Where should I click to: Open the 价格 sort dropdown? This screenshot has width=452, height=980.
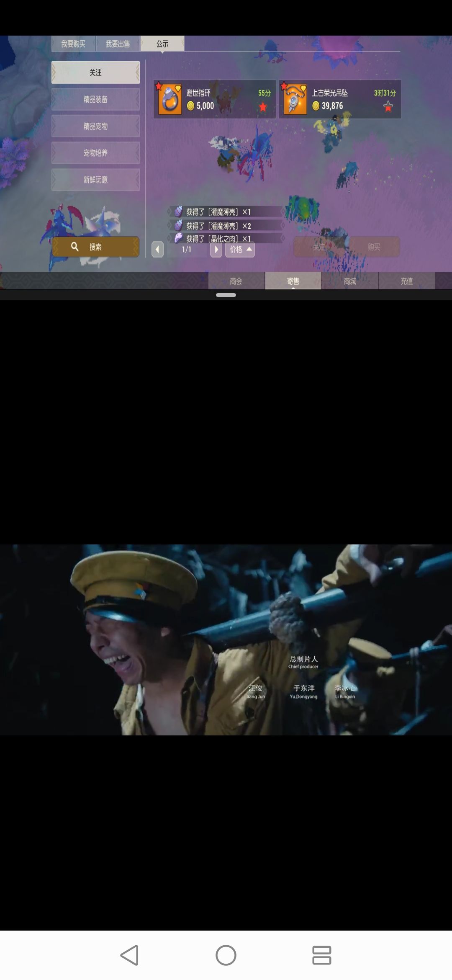point(240,250)
